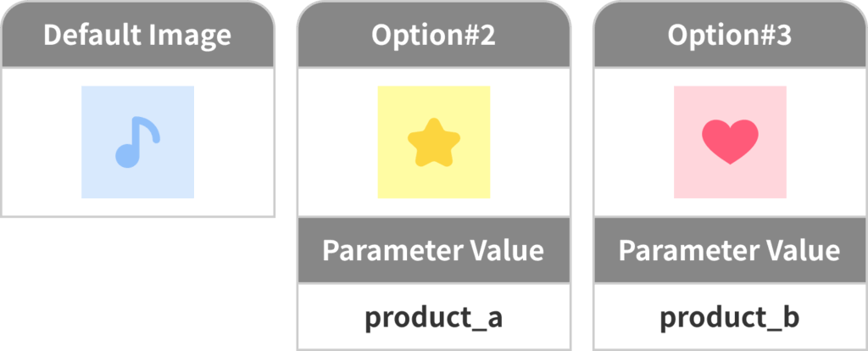Select the red heart icon

(730, 142)
